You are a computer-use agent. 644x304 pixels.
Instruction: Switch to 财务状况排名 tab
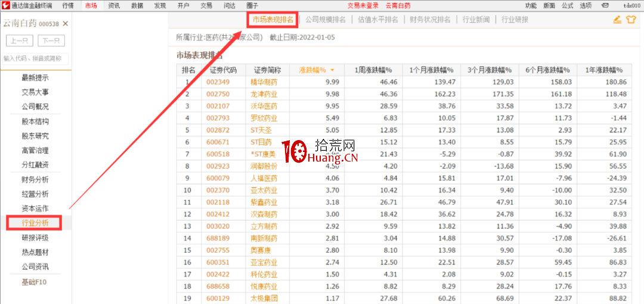[x=431, y=19]
